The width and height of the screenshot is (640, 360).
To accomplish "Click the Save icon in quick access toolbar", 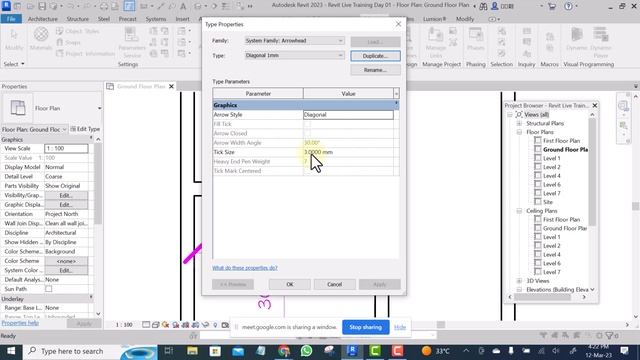I will pos(42,7).
